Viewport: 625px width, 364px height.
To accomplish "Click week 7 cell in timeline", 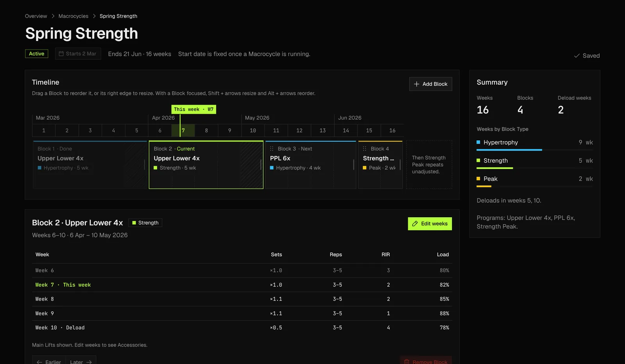I will [183, 130].
